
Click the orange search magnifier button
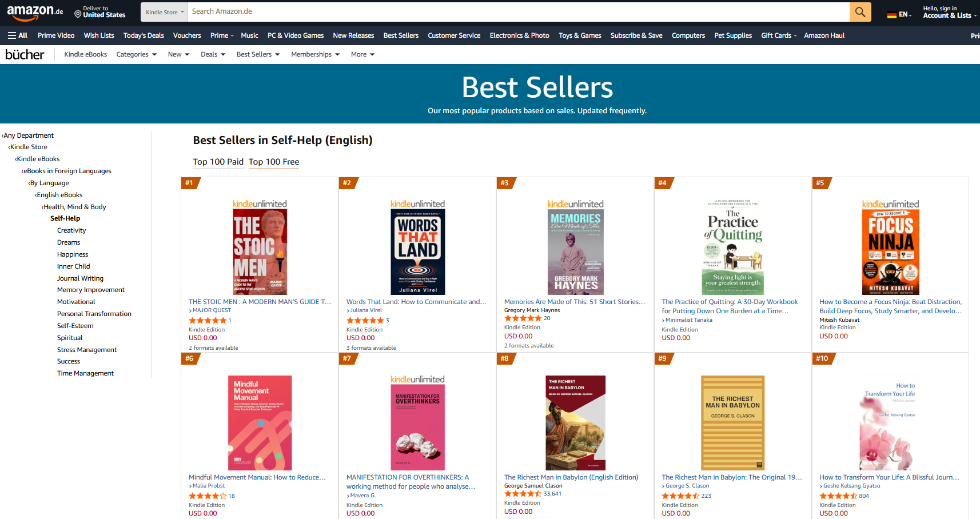[860, 12]
